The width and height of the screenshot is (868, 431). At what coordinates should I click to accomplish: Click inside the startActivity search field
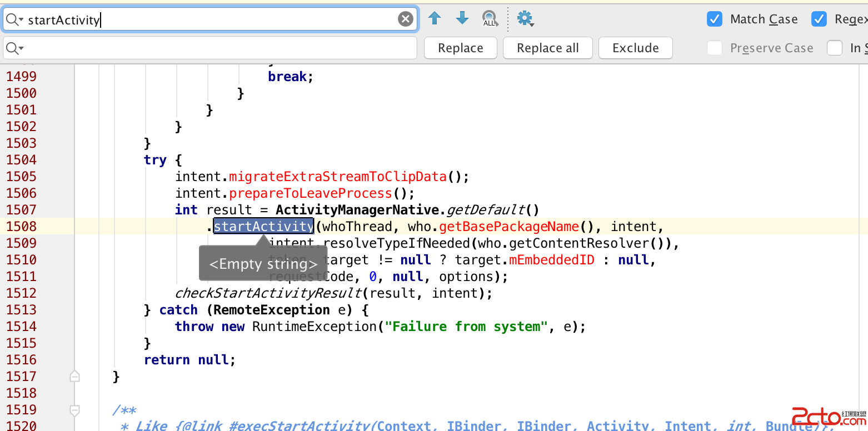pyautogui.click(x=222, y=20)
